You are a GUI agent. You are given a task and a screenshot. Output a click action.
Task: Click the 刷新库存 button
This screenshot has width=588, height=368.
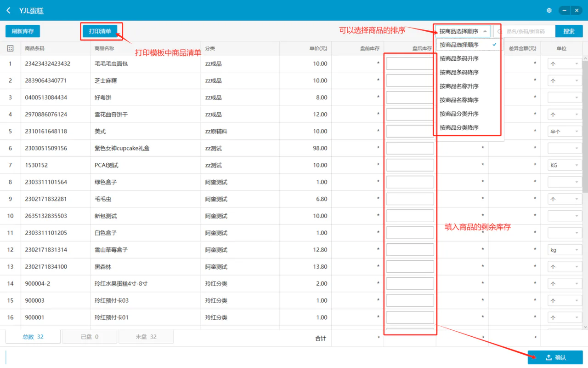click(23, 31)
